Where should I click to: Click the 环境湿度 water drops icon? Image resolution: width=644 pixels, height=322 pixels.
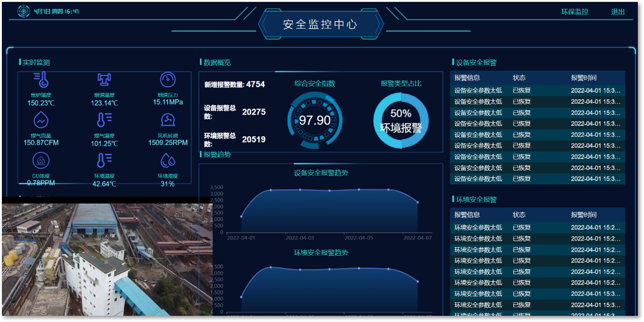pyautogui.click(x=168, y=161)
